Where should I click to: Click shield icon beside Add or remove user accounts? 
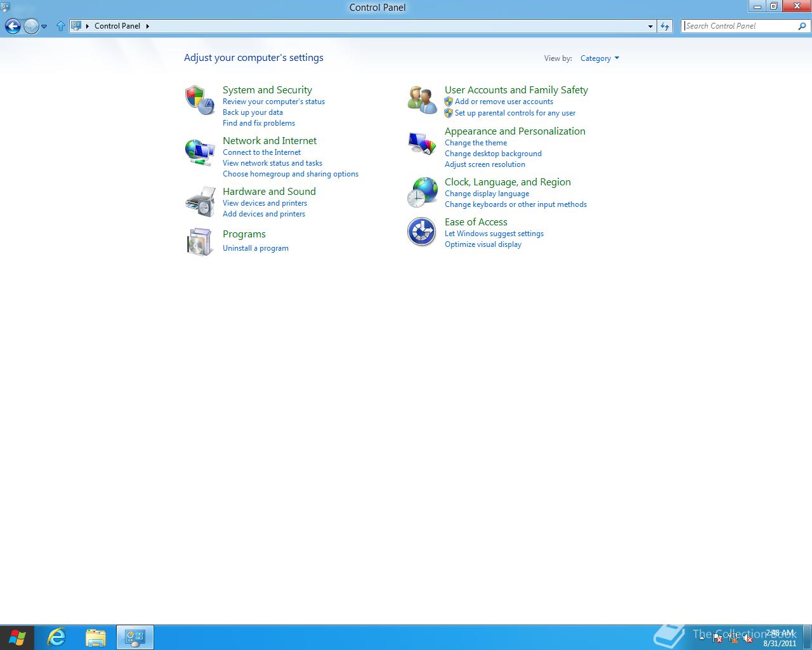tap(449, 102)
